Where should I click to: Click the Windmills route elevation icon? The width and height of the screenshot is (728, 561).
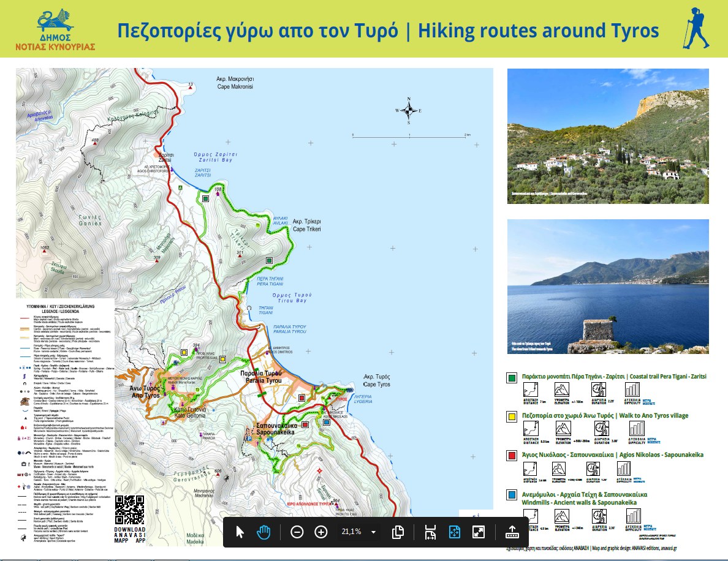[x=562, y=516]
